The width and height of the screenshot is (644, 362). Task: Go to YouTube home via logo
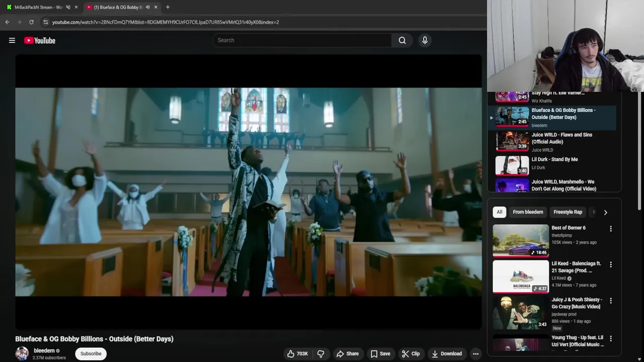[40, 40]
